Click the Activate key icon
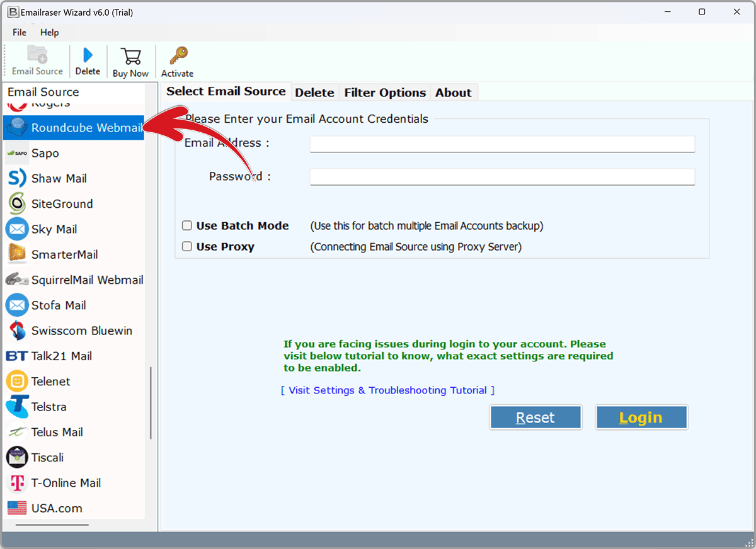756x549 pixels. pyautogui.click(x=178, y=55)
